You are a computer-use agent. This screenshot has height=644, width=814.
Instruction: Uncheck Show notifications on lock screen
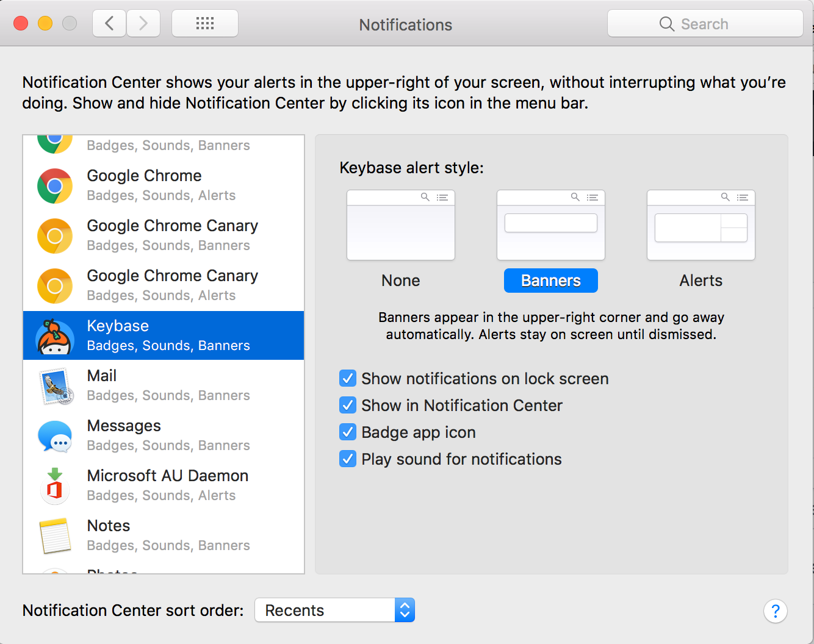(x=348, y=379)
